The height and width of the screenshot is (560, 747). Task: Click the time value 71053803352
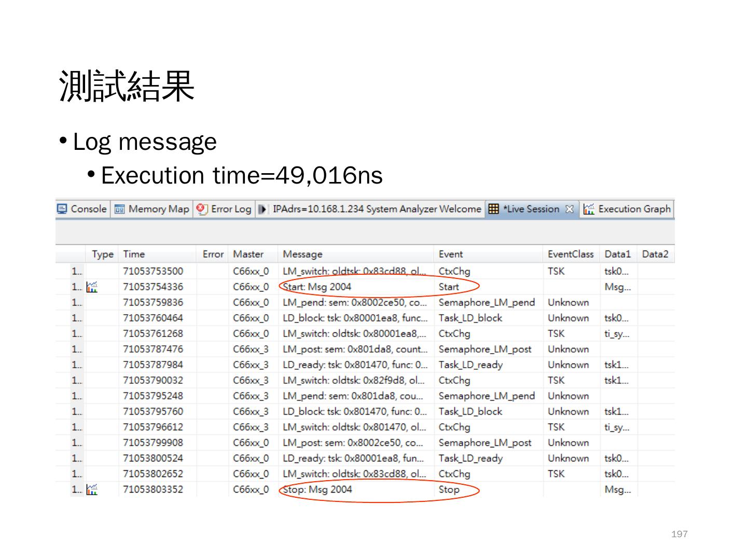click(153, 489)
